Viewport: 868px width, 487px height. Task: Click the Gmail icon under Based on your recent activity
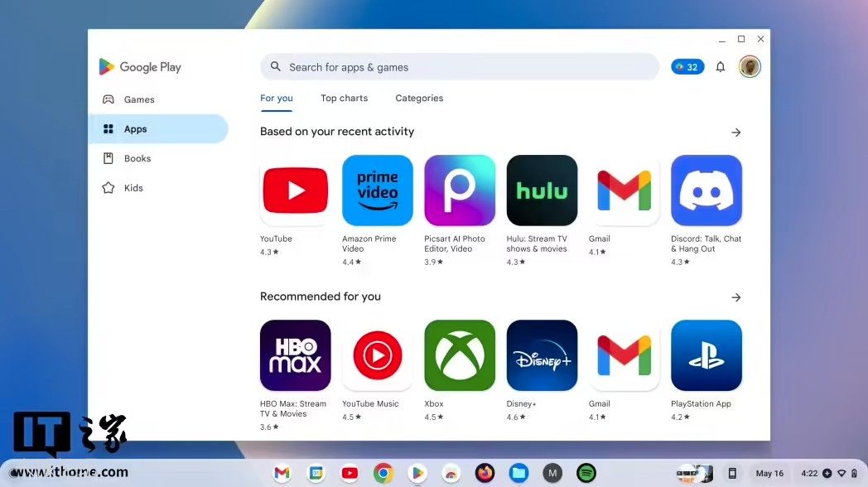[624, 190]
